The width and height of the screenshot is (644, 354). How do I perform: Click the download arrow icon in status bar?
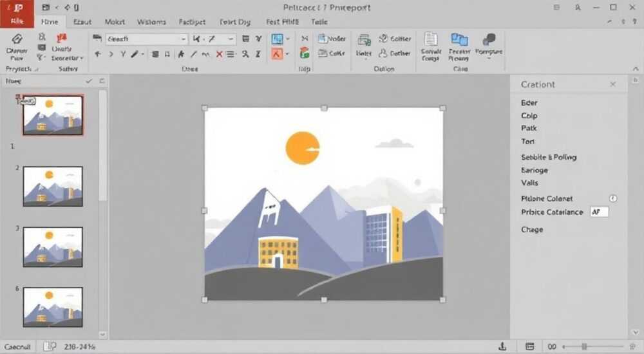coord(502,347)
